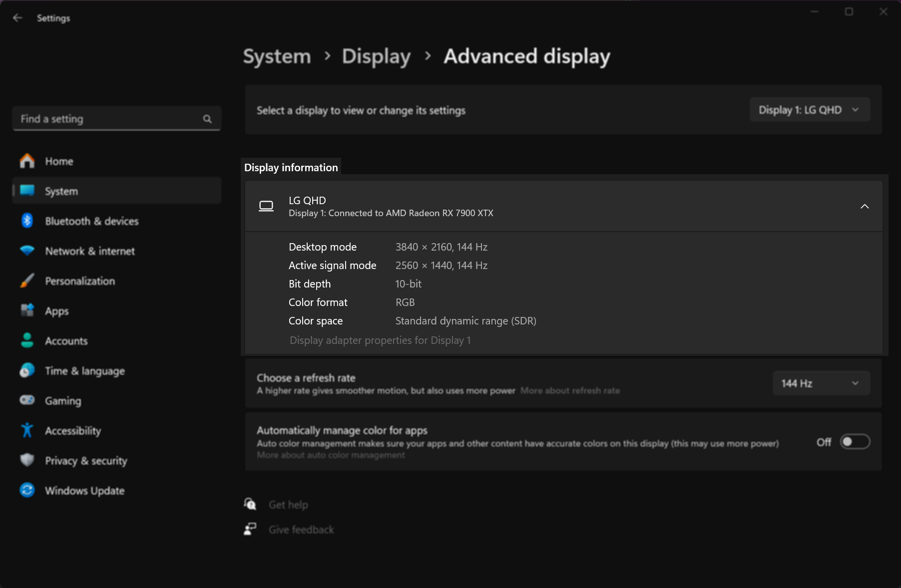
Task: Click the Privacy & security shield icon
Action: click(26, 460)
